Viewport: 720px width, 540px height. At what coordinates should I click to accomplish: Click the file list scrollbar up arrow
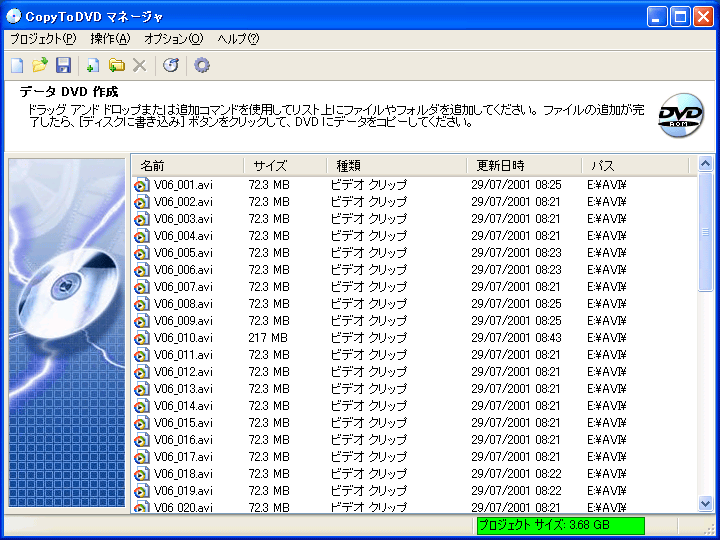(705, 163)
